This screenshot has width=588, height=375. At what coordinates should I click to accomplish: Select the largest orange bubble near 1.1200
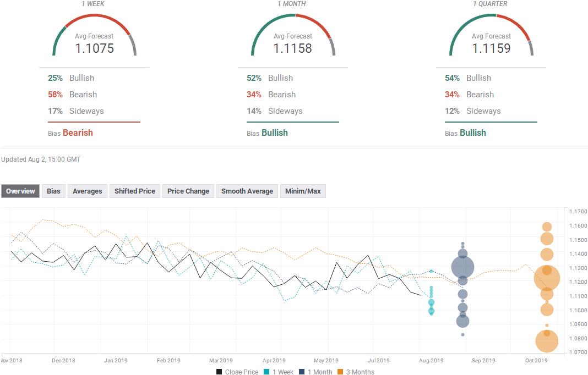click(x=547, y=278)
